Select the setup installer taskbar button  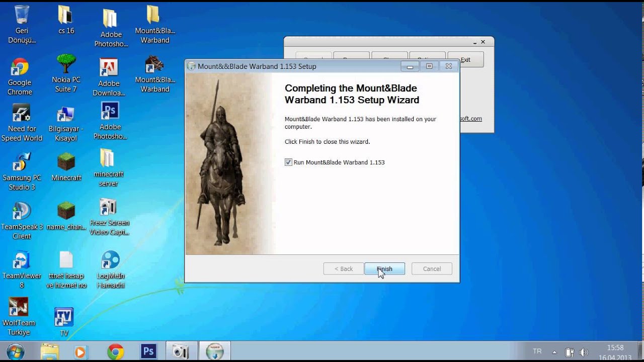(x=215, y=351)
